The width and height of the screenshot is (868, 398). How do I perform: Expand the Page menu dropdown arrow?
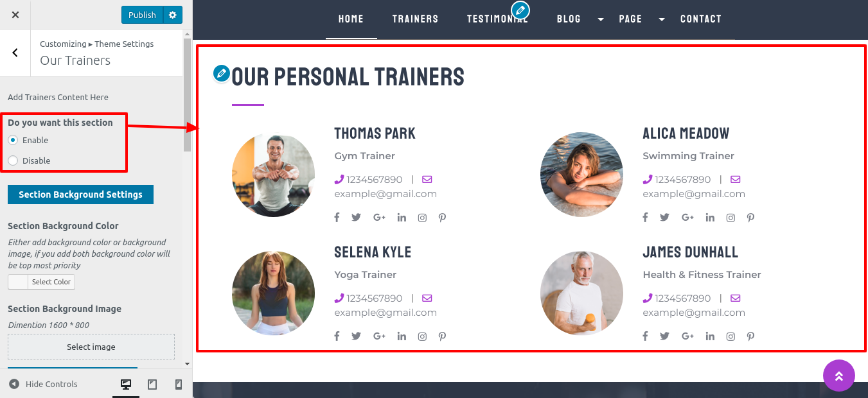(x=662, y=19)
